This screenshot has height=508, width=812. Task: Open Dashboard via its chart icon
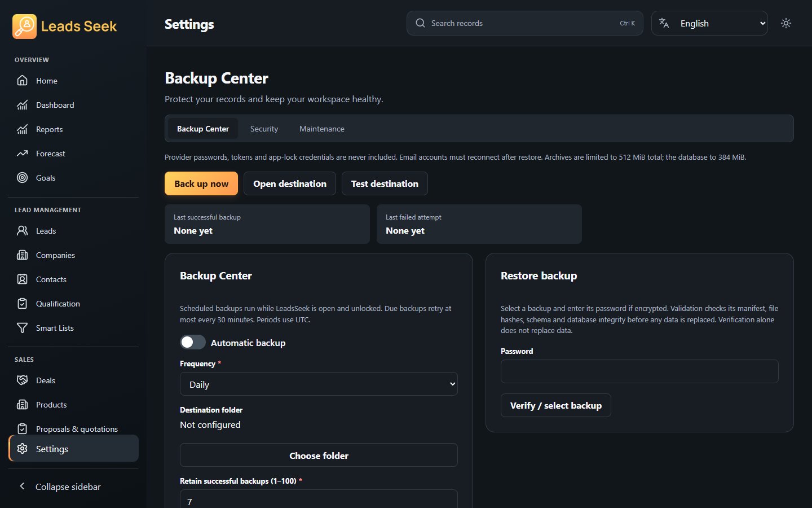tap(22, 105)
